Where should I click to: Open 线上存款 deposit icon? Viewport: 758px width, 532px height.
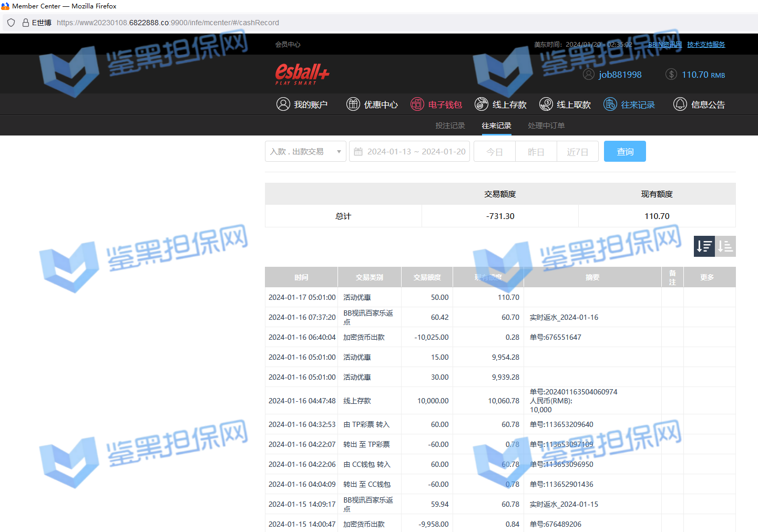point(481,105)
